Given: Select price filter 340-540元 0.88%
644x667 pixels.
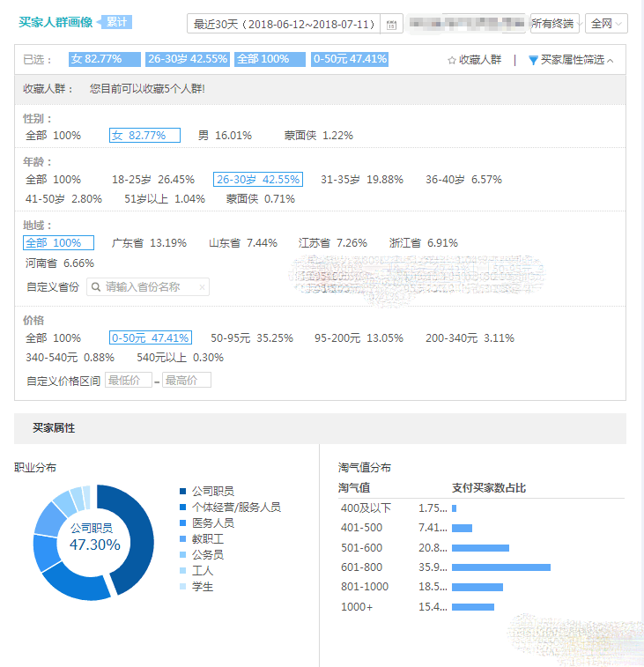Looking at the screenshot, I should pyautogui.click(x=70, y=358).
